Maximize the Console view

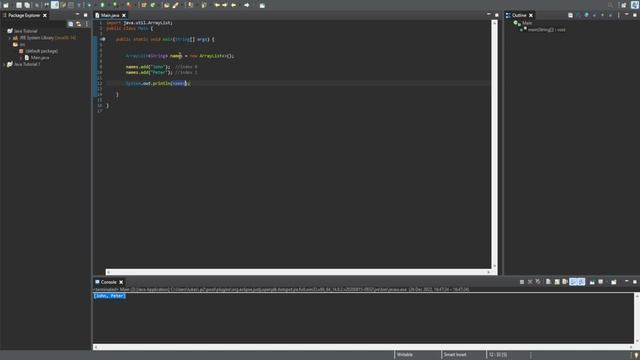(x=635, y=282)
